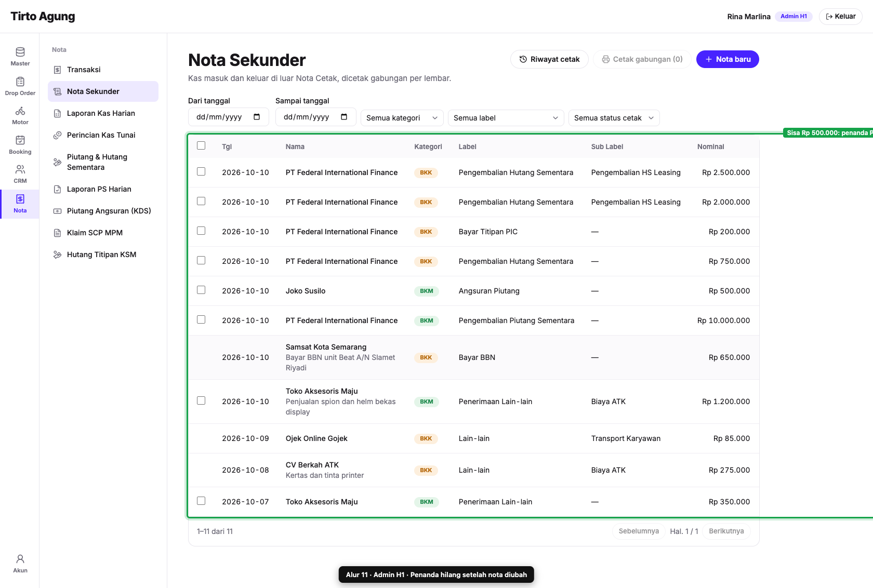Click the Hutang Titipan KSM icon

[x=58, y=255]
